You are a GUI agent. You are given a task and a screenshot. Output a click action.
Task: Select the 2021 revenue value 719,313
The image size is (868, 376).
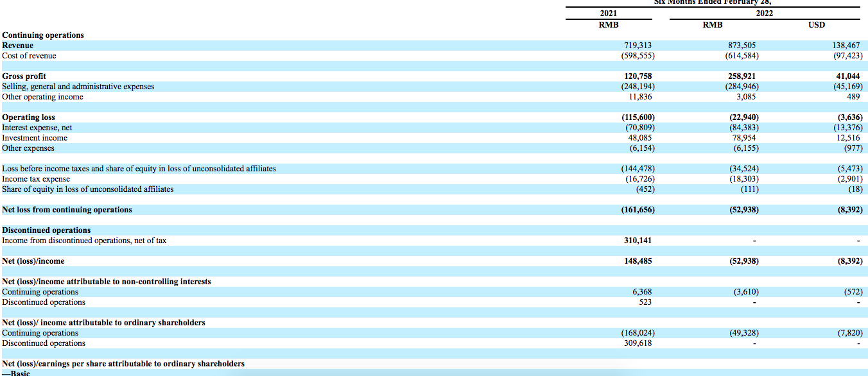tap(639, 46)
